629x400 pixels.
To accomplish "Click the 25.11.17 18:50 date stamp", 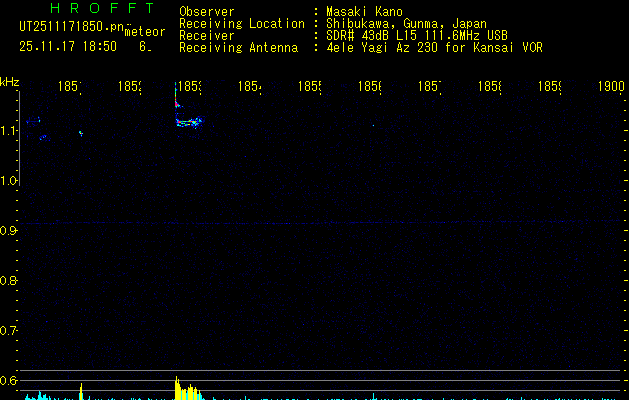I will 68,46.
